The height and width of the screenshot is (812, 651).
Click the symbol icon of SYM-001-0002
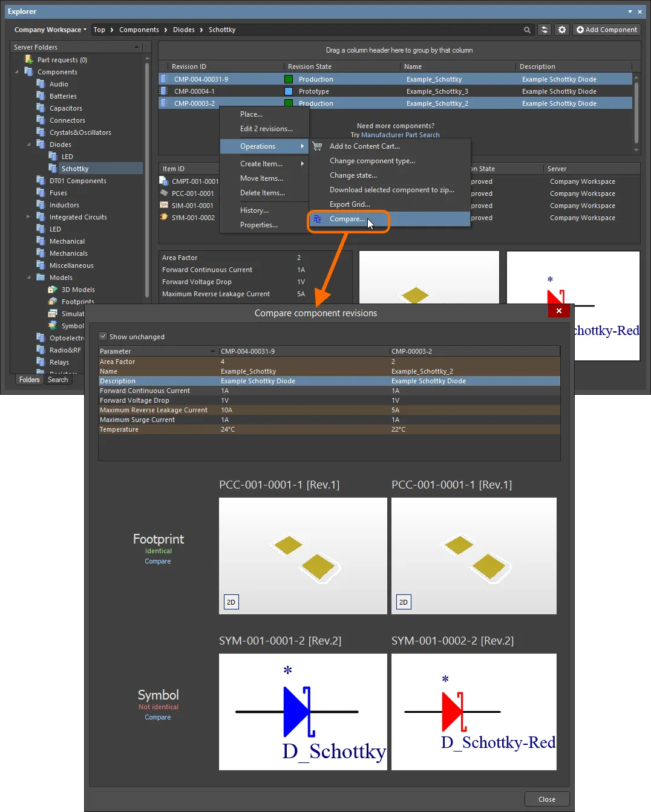pos(163,217)
